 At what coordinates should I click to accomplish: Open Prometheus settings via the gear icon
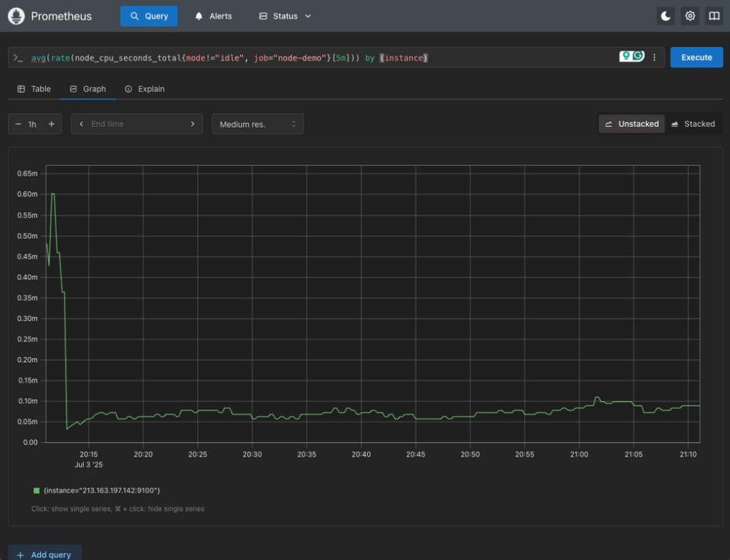tap(689, 16)
